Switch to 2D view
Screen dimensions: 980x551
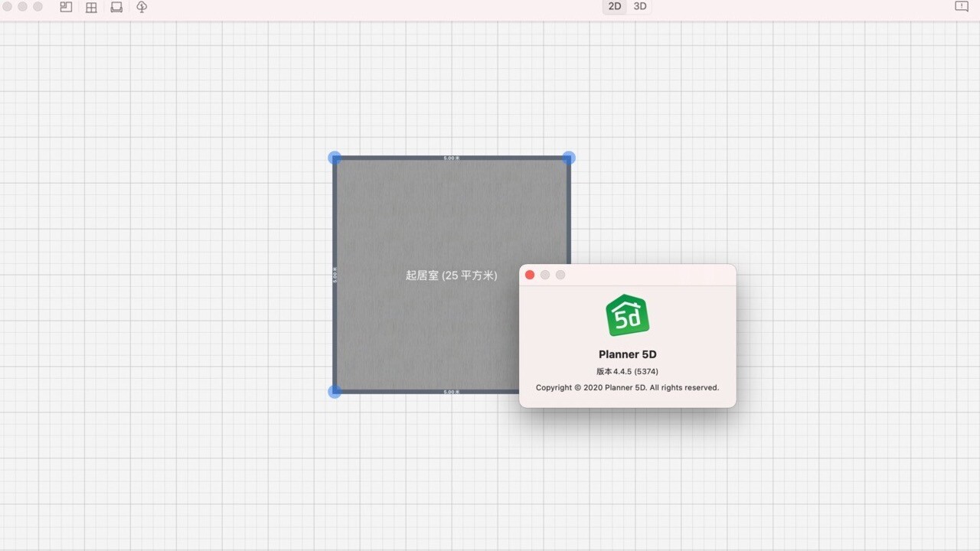[615, 6]
